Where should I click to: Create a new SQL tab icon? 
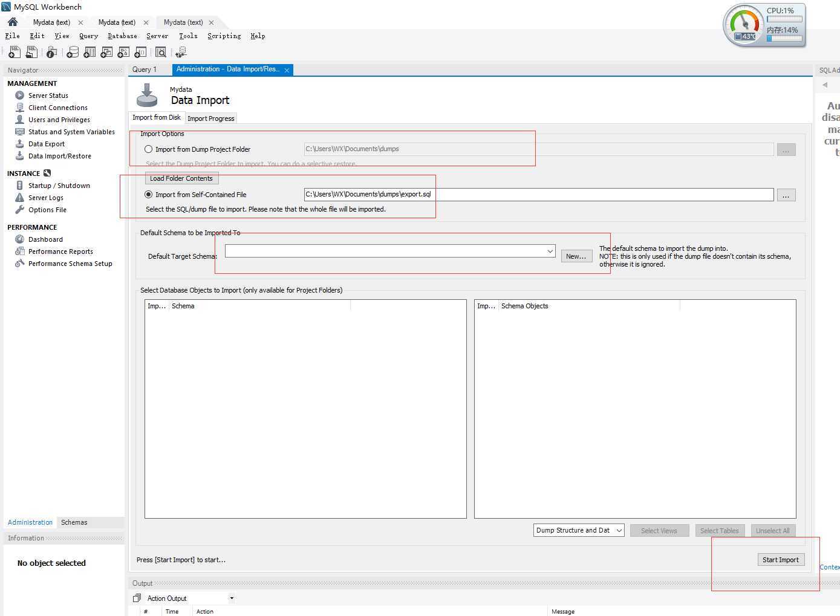[15, 53]
